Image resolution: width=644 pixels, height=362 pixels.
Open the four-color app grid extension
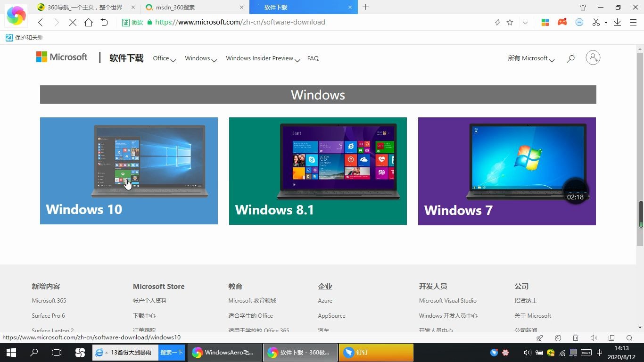click(545, 22)
